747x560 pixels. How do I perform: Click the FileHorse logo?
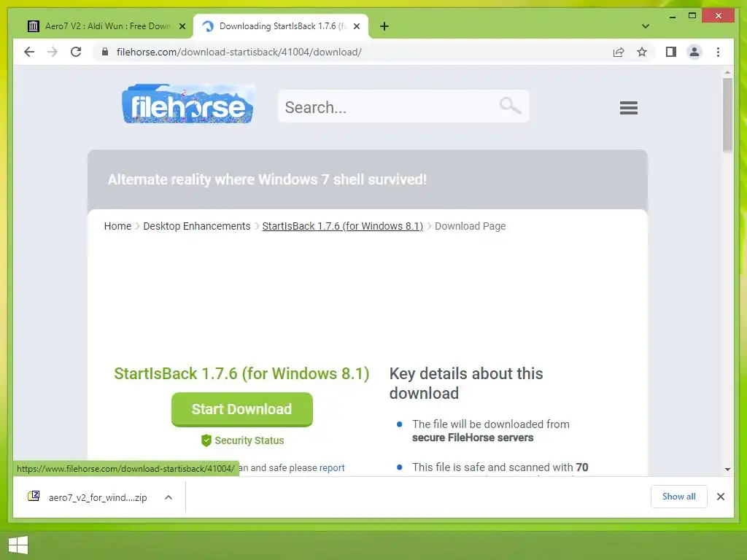[x=188, y=104]
